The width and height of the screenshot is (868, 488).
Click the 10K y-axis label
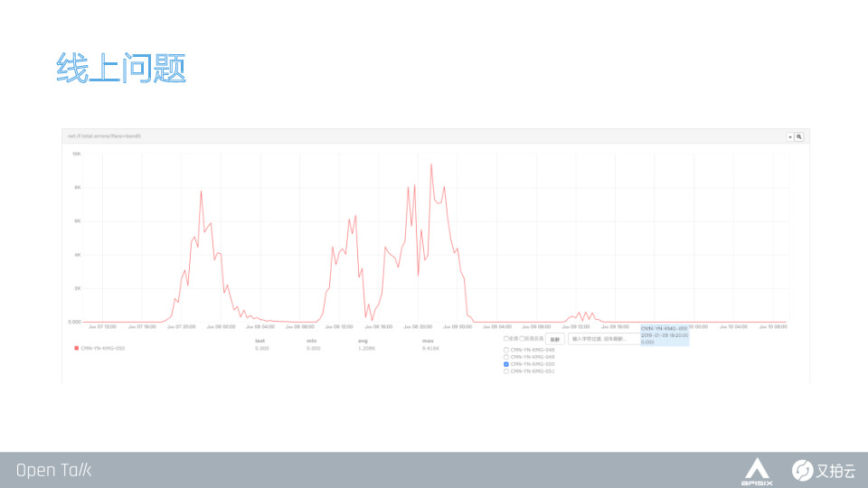click(76, 154)
